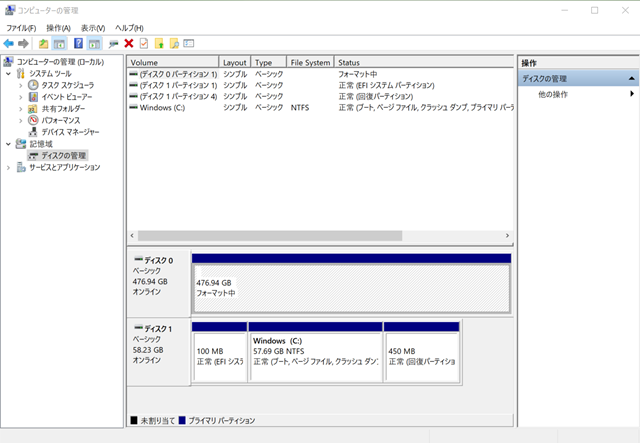Click the デバイス マネージャー icon in tree
The height and width of the screenshot is (443, 640).
click(33, 132)
